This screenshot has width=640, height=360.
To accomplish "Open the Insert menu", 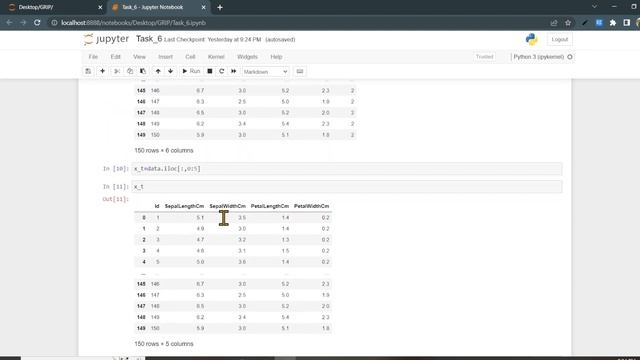I will tap(165, 57).
